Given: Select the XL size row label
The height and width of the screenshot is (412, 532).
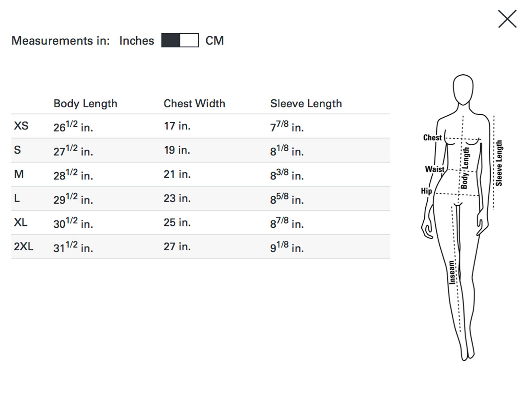Looking at the screenshot, I should tap(20, 222).
